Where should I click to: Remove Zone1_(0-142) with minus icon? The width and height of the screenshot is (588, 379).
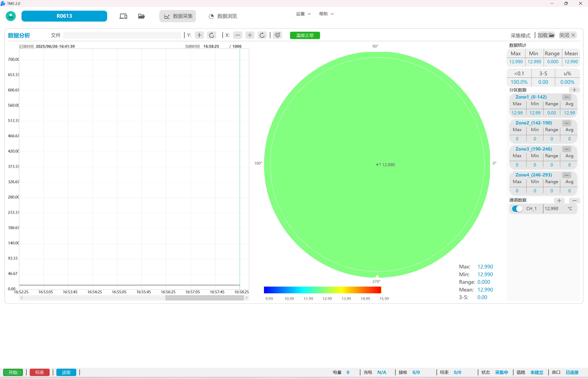pyautogui.click(x=567, y=97)
